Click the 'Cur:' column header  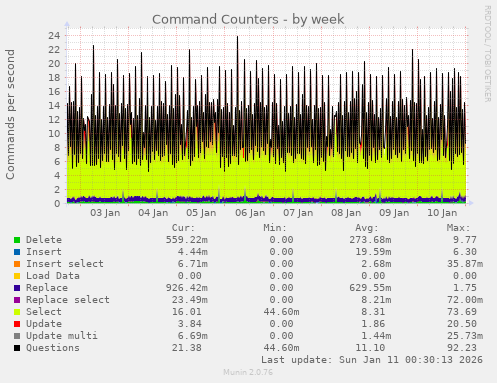click(183, 228)
